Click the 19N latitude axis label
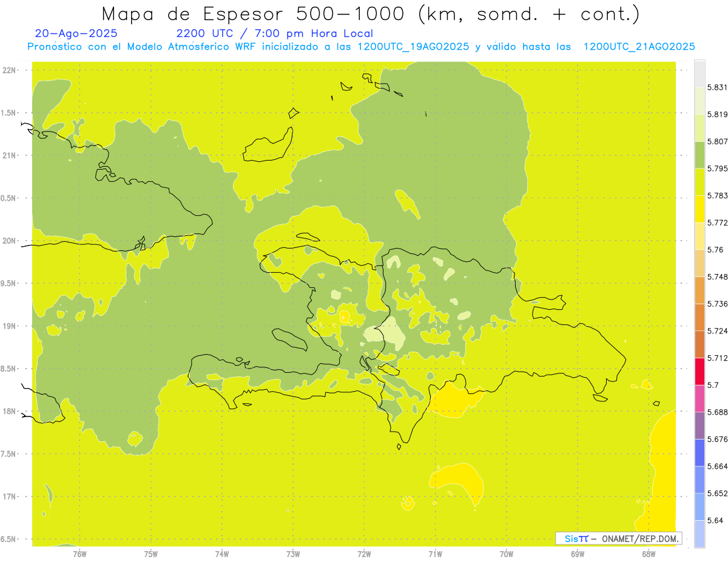This screenshot has width=728, height=562. (x=9, y=326)
